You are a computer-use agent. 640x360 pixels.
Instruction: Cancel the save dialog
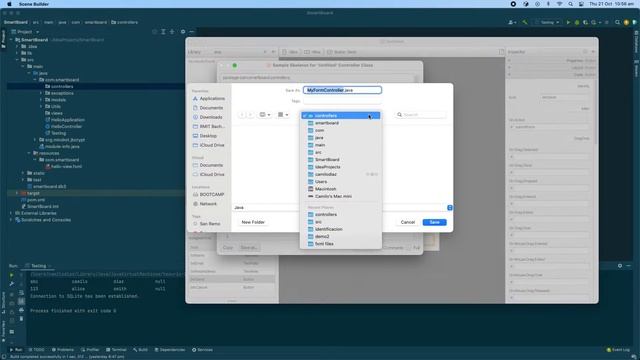pyautogui.click(x=407, y=222)
